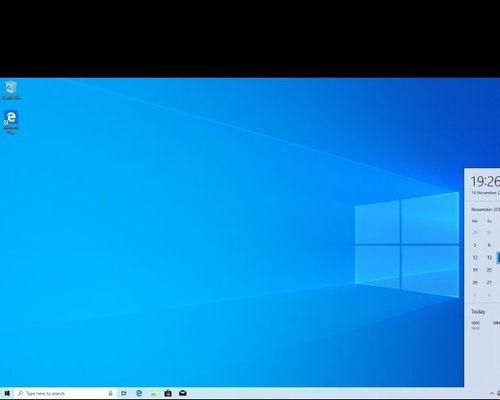Select Tuesday 13 in the calendar
Image resolution: width=500 pixels, height=400 pixels.
[x=489, y=257]
